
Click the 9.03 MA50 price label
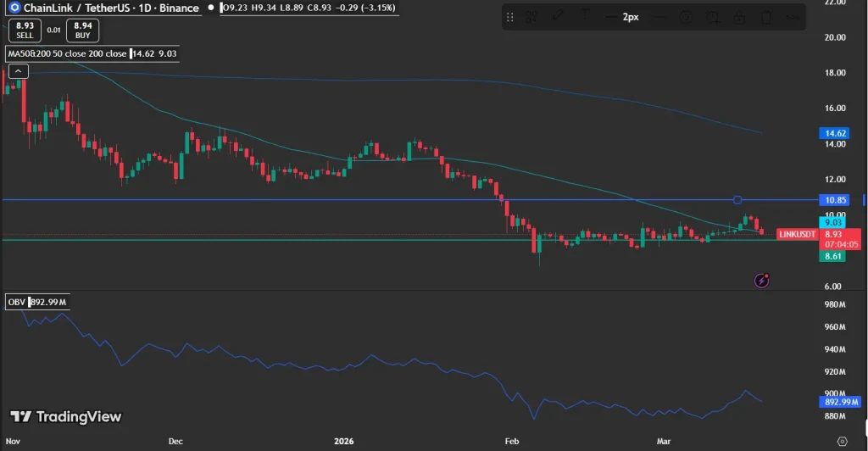coord(833,222)
